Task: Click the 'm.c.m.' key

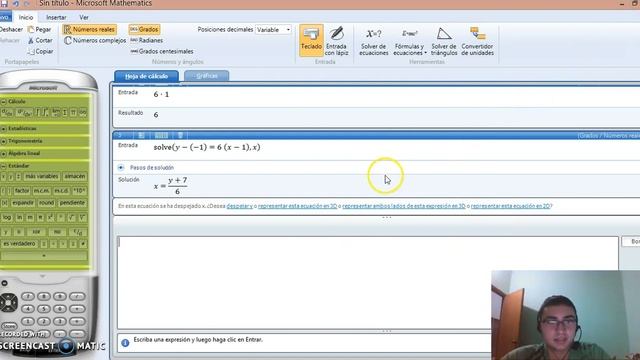Action: point(41,191)
